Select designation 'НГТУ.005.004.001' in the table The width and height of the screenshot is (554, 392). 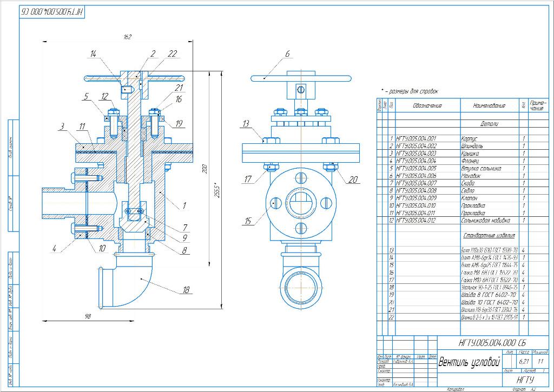416,139
